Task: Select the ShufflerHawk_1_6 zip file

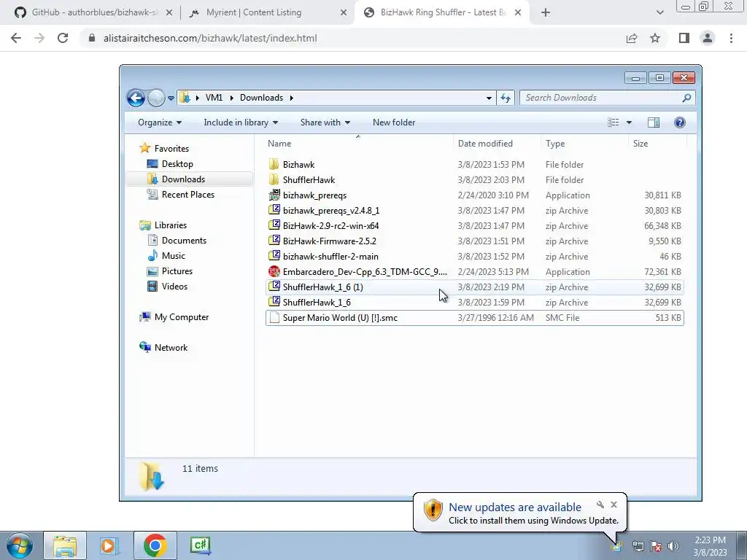Action: 474,302
